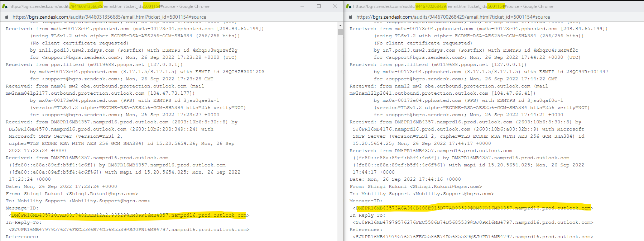The height and width of the screenshot is (241, 644).
Task: Click the scroll-up arrow in left window
Action: click(x=340, y=25)
